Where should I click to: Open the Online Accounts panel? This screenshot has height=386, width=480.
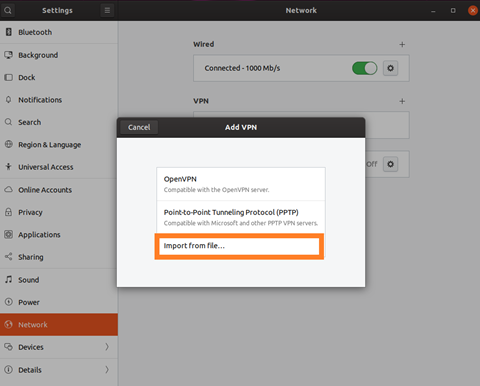(59, 190)
